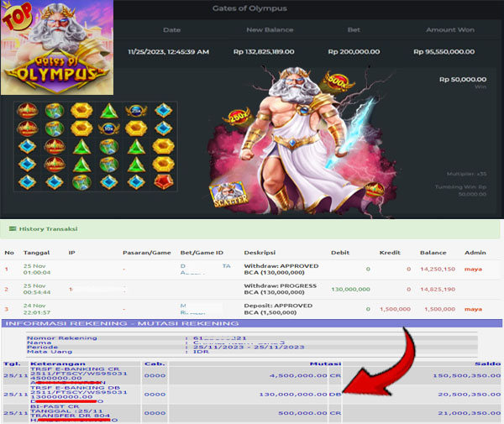Click the balance 14,250,150

(x=438, y=270)
